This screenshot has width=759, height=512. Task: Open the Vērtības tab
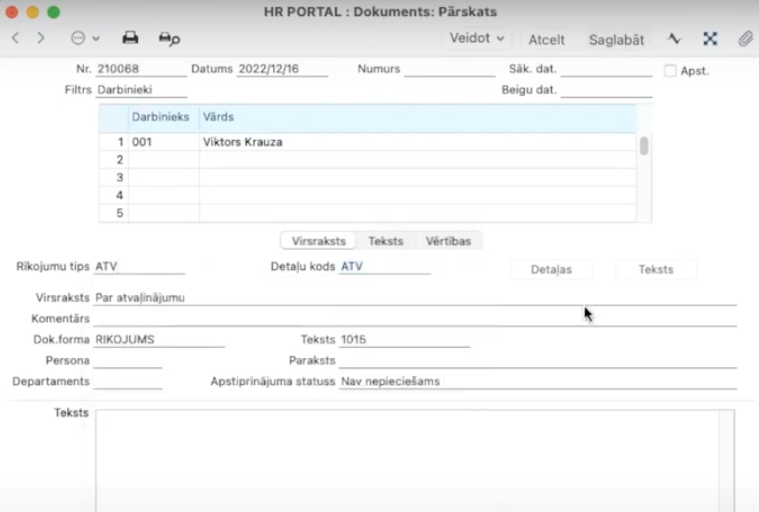[x=448, y=241]
